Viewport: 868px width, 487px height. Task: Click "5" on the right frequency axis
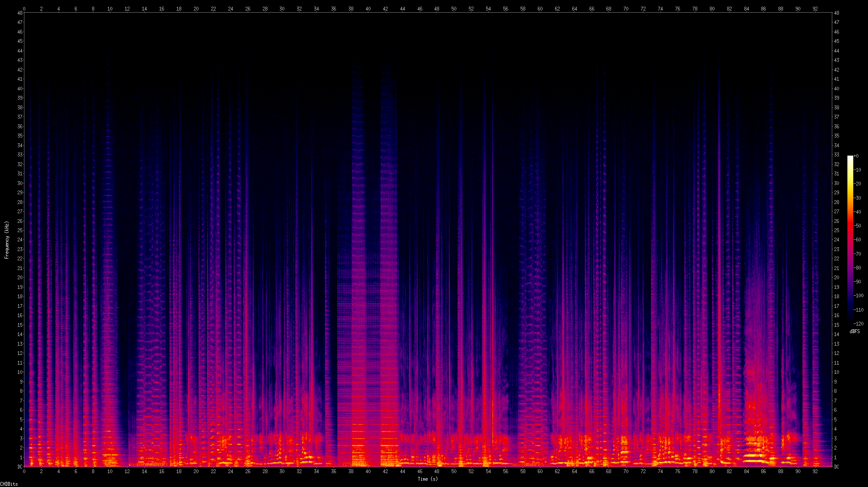(x=836, y=420)
